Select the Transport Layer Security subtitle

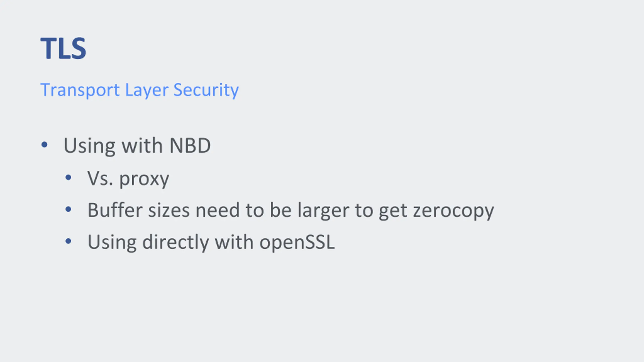click(140, 90)
